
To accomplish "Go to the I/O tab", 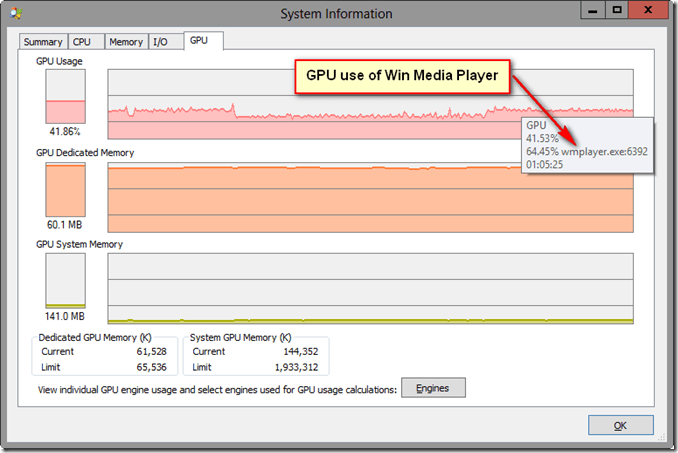I will [x=160, y=42].
